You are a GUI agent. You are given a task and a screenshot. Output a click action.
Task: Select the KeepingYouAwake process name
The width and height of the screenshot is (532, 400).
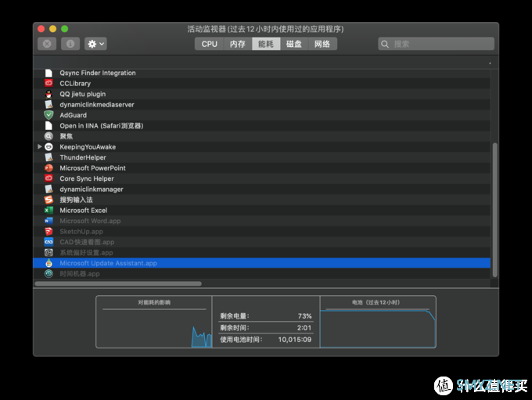tap(88, 147)
